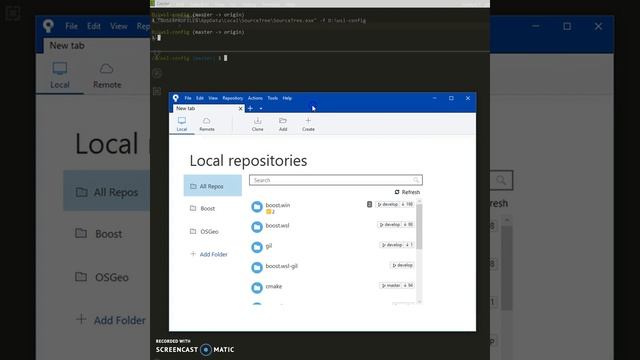This screenshot has width=640, height=360.
Task: Select the boost.wsl-gil repository name
Action: pos(281,266)
